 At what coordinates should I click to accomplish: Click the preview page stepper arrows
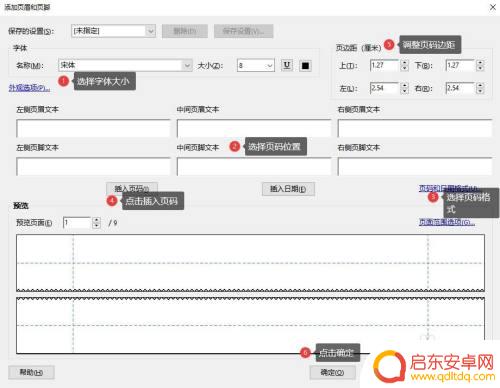pos(96,223)
